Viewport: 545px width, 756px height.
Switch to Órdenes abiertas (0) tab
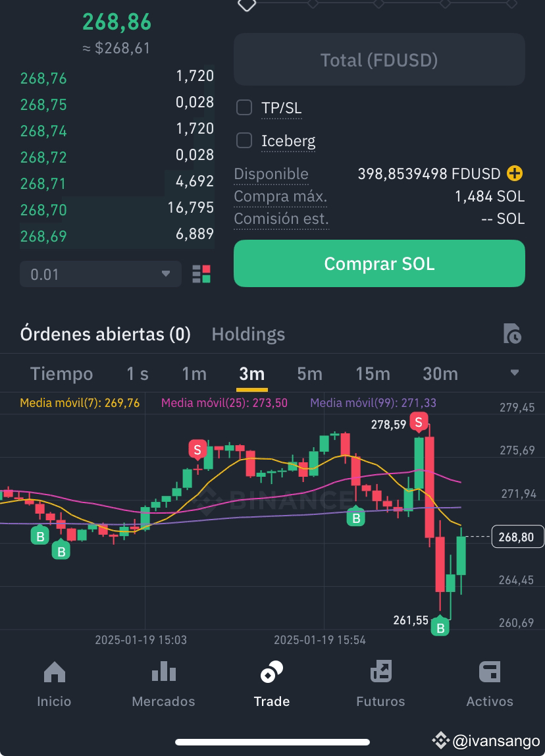coord(105,334)
